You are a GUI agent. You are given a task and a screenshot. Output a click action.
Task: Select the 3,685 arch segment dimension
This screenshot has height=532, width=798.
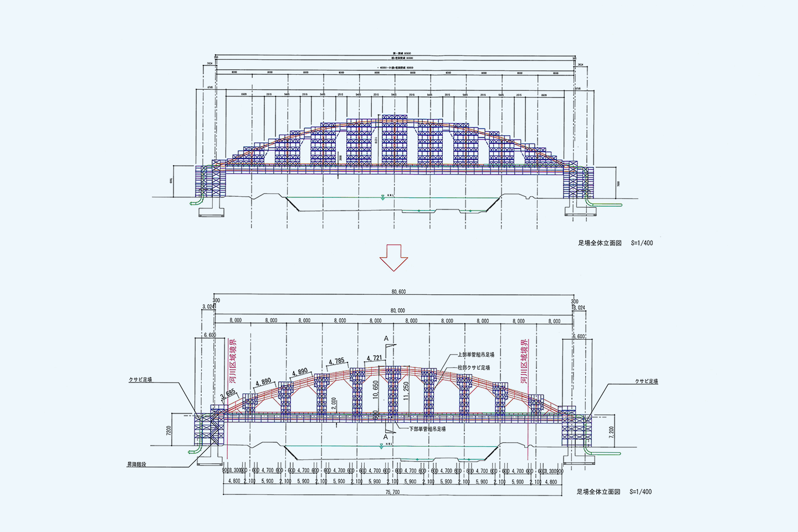tap(228, 393)
